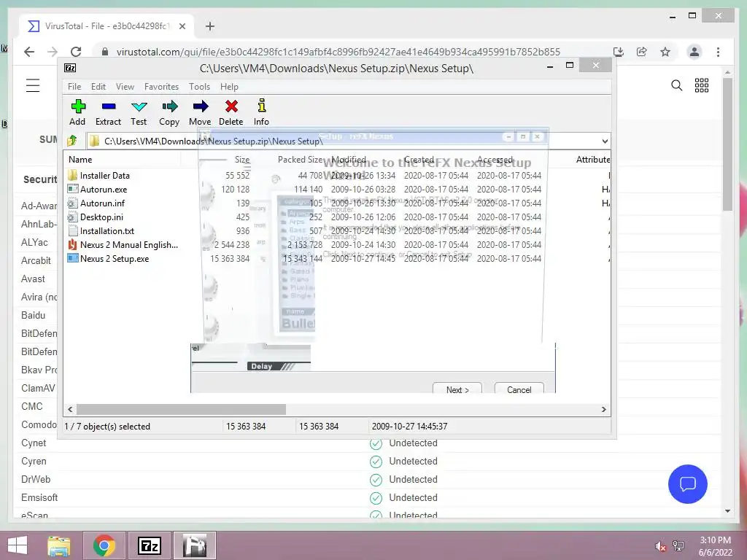Screen dimensions: 747x560
Task: Go up one folder level in 7-Zip
Action: click(72, 141)
